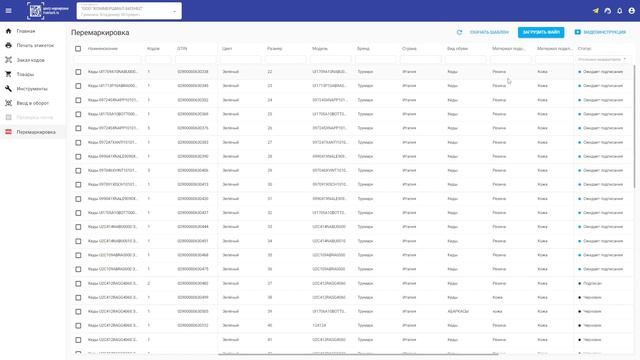Viewport: 640px width, 360px height.
Task: Open Ввод в оборот in the sidebar
Action: click(x=33, y=103)
